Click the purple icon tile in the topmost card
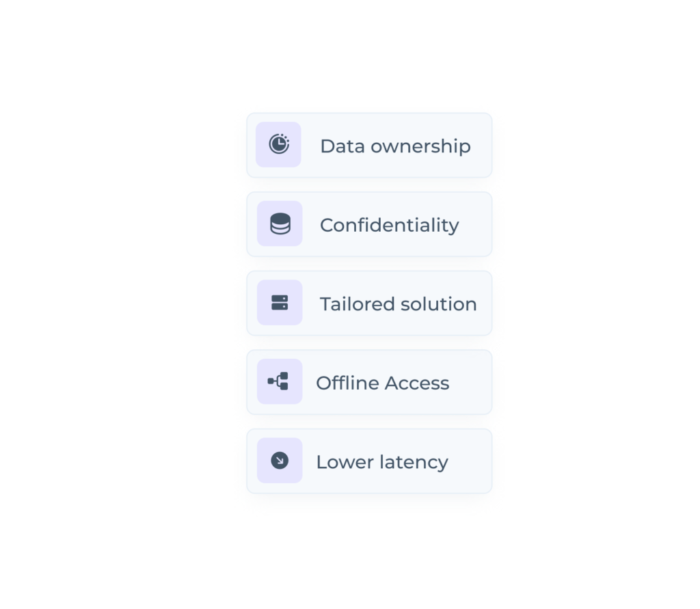The image size is (700, 609). point(280,144)
